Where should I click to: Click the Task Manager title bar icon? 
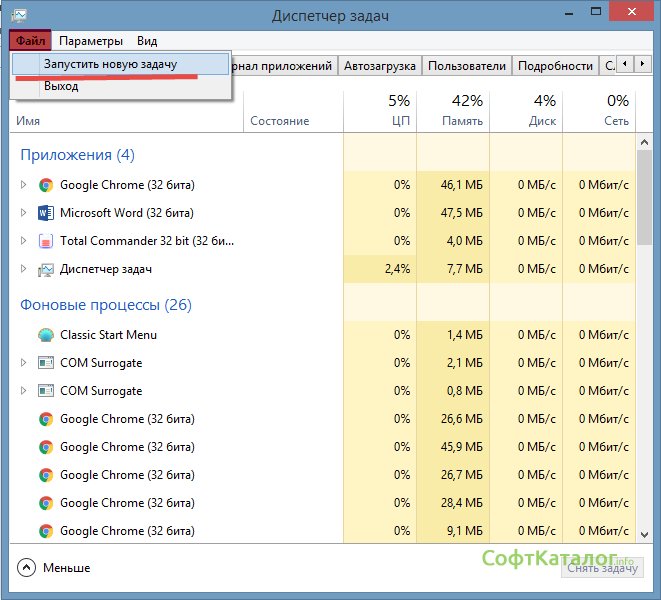click(x=19, y=15)
